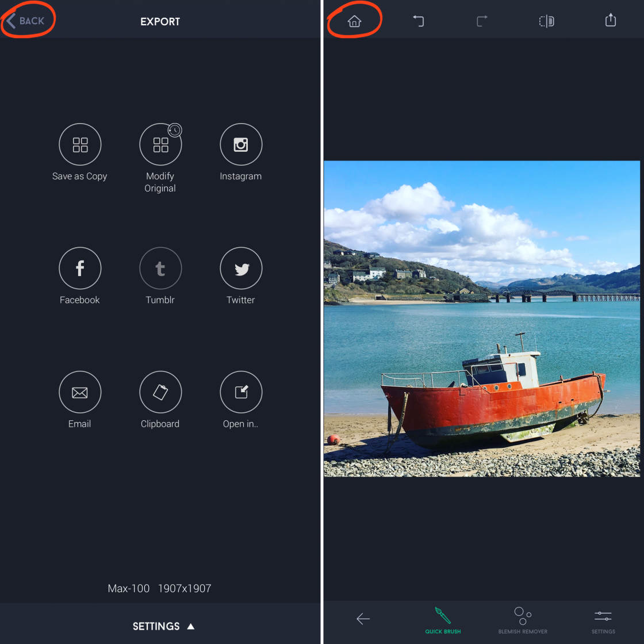Redo the reverted edit

(482, 21)
